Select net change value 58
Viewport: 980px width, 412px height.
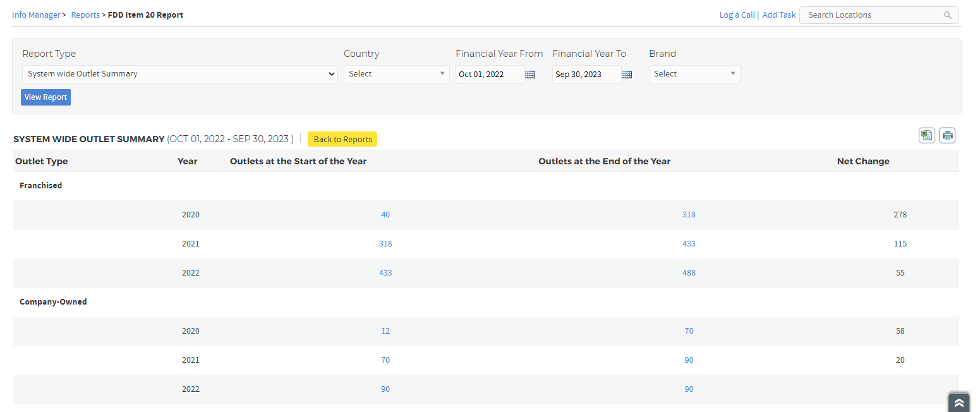900,331
